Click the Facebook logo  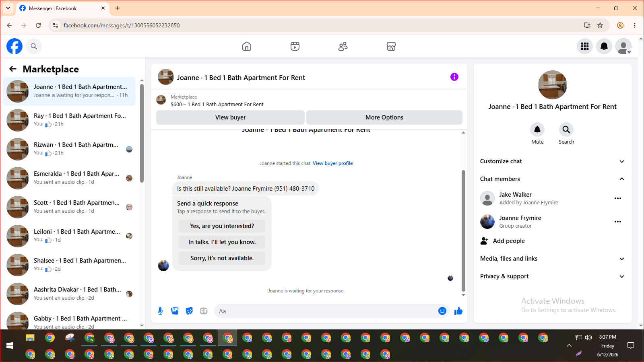(x=14, y=46)
